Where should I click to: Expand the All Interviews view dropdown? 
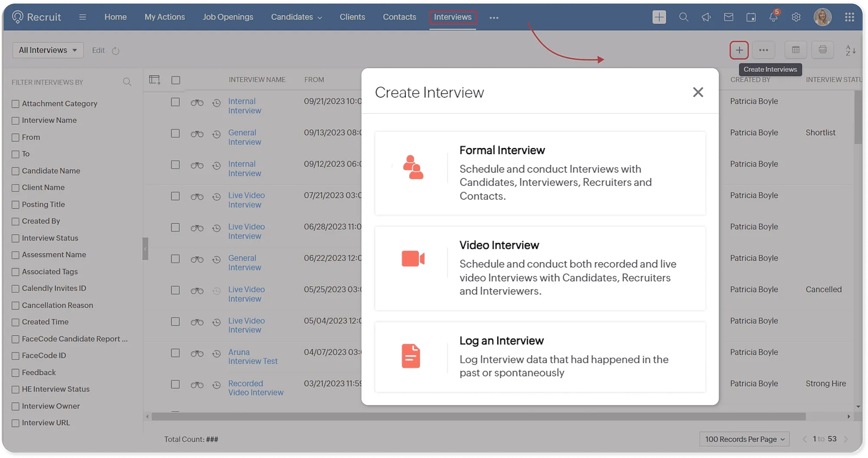pos(48,50)
